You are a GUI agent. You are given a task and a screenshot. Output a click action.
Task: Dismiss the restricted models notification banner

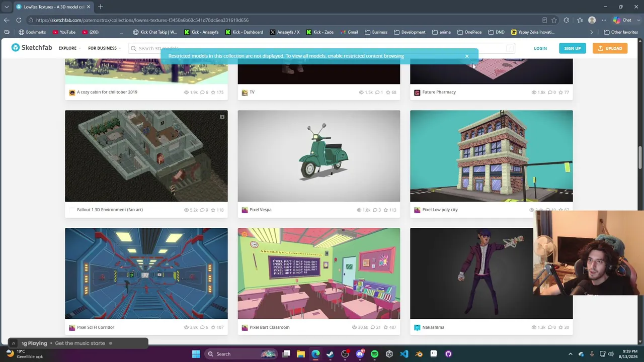click(467, 56)
